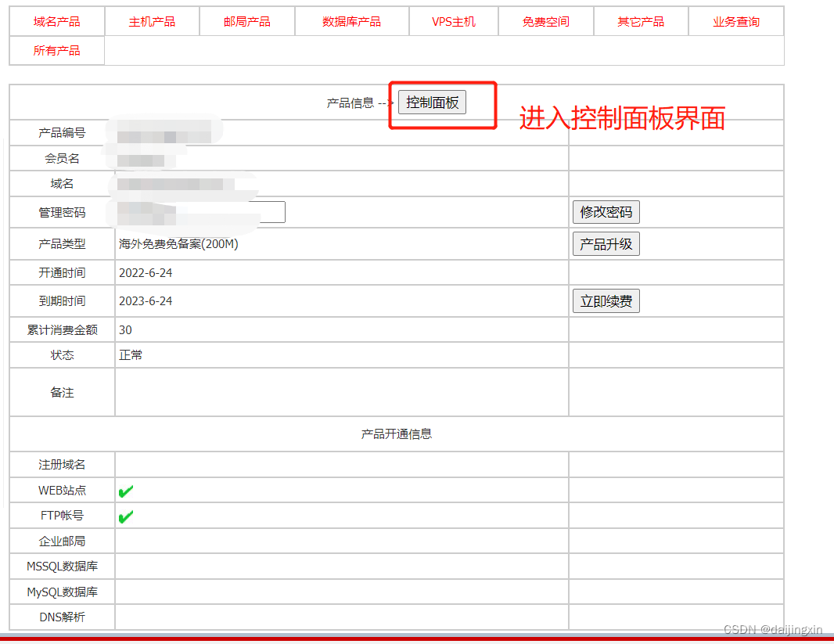This screenshot has width=834, height=644.
Task: Select the 开通时间 value 2022-6-24
Action: point(146,273)
